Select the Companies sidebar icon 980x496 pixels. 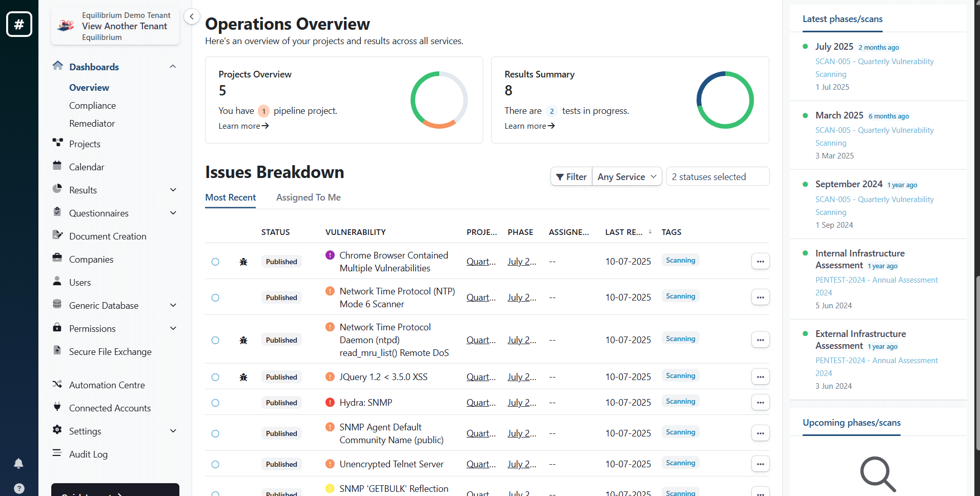(x=57, y=259)
